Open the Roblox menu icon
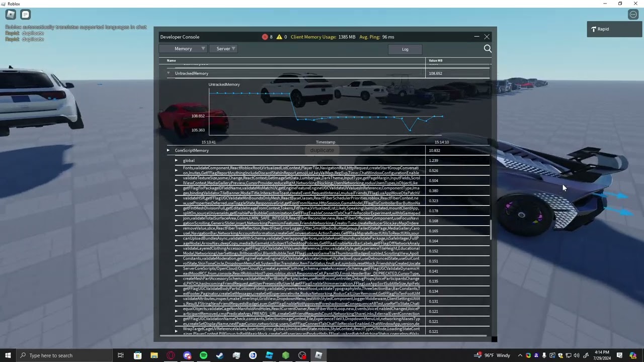The width and height of the screenshot is (644, 362). (x=11, y=15)
